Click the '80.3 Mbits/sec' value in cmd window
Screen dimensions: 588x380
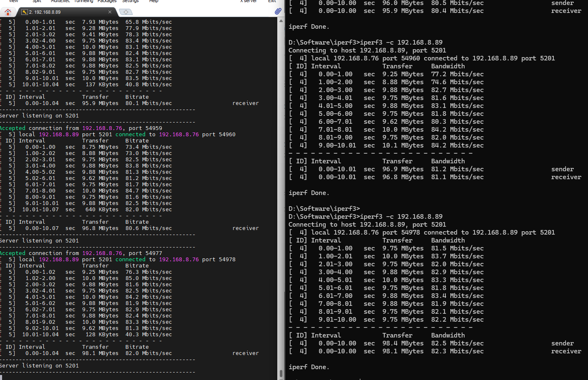coord(457,122)
